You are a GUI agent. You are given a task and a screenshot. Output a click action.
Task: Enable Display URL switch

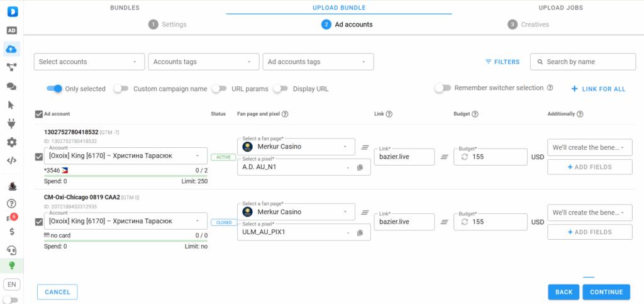click(x=280, y=88)
